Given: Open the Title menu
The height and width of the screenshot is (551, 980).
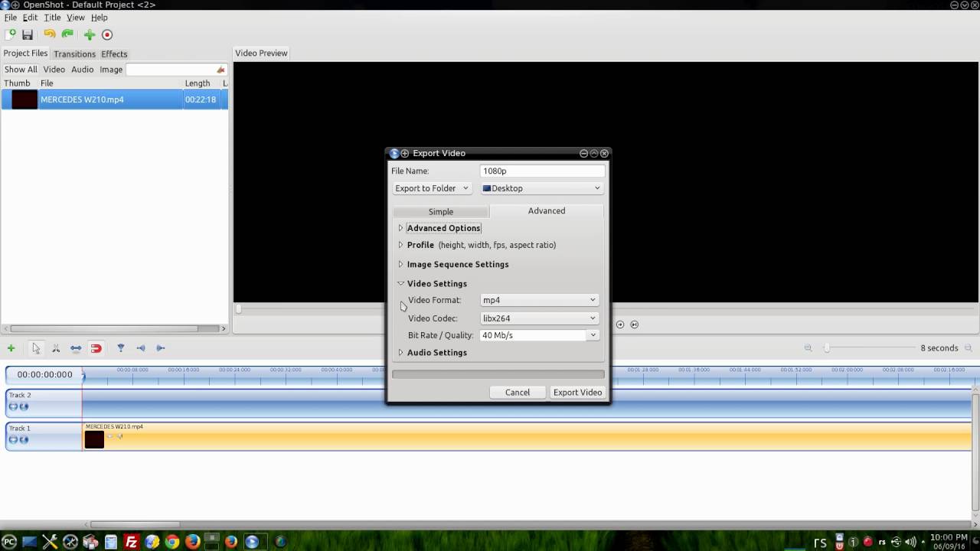Looking at the screenshot, I should click(x=52, y=18).
